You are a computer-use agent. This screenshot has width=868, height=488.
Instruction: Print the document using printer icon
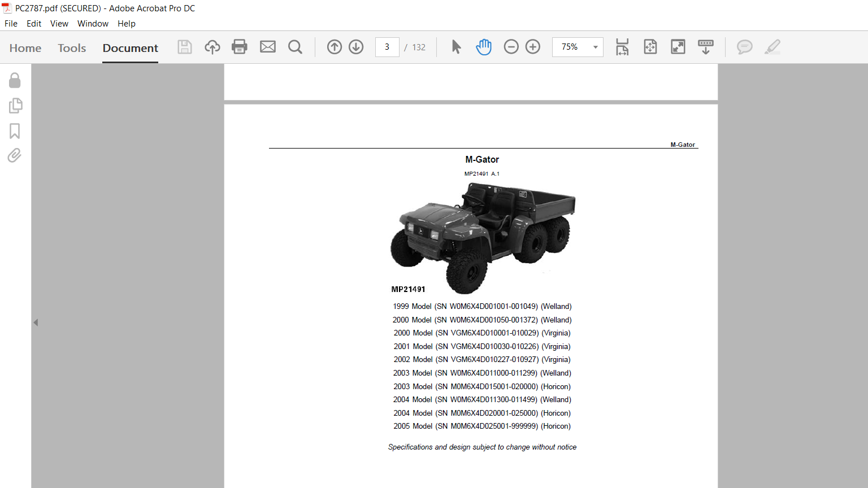(240, 47)
